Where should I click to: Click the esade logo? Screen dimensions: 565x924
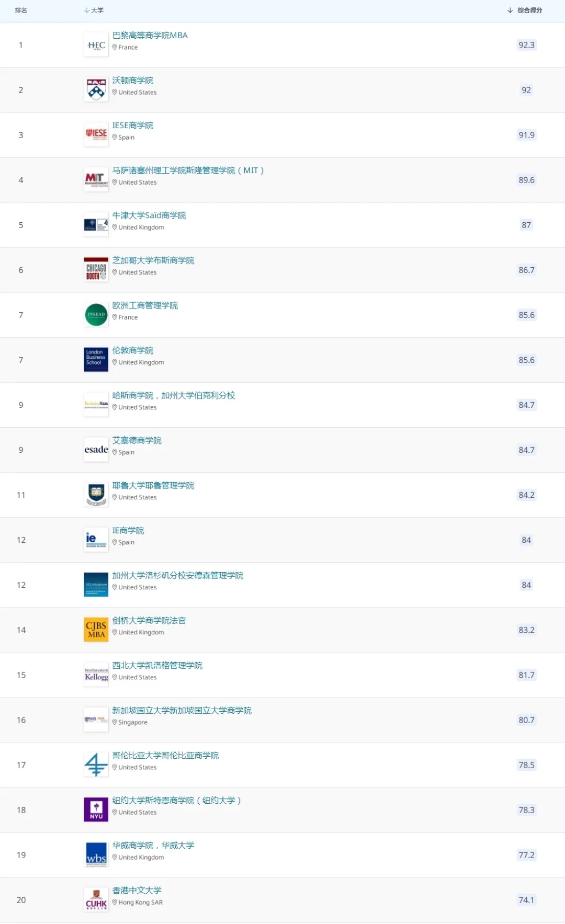point(96,450)
